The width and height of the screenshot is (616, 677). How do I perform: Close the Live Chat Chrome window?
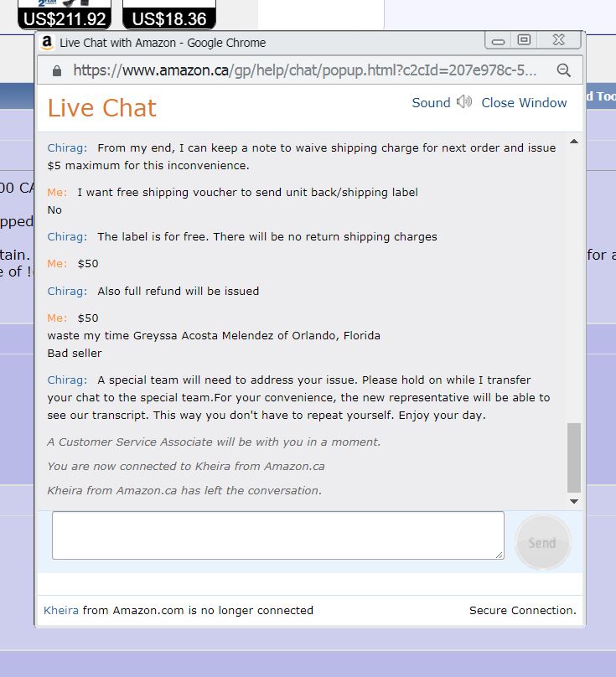click(x=559, y=40)
